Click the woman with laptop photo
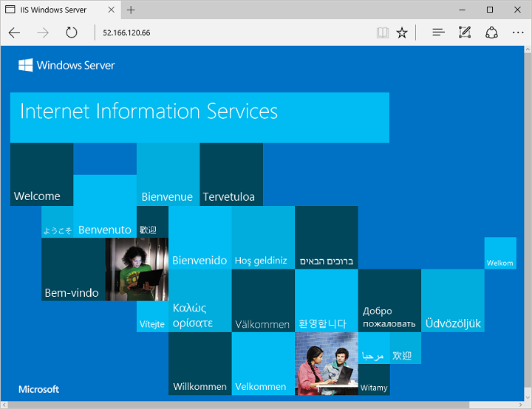The image size is (532, 409). tap(137, 269)
